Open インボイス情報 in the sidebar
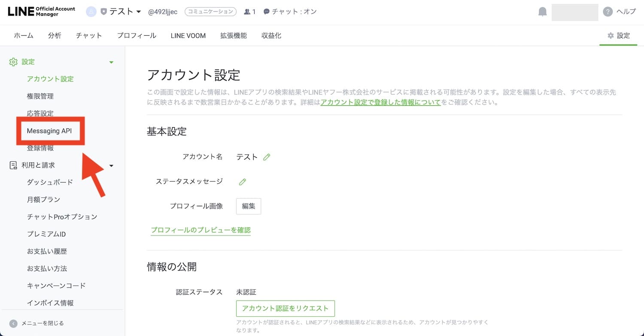Image resolution: width=644 pixels, height=336 pixels. click(x=50, y=303)
